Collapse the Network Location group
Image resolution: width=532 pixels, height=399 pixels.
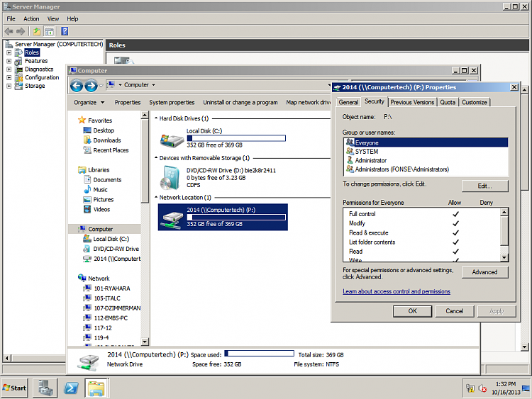tap(156, 197)
